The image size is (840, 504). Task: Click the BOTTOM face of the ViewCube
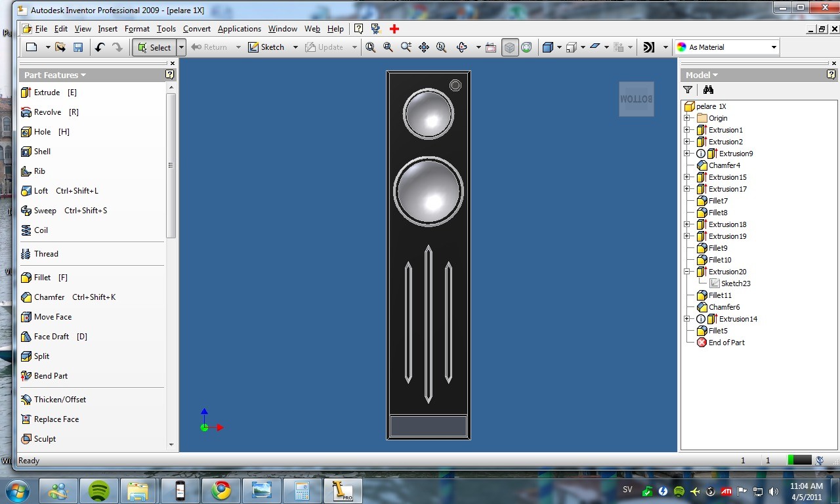[x=636, y=99]
